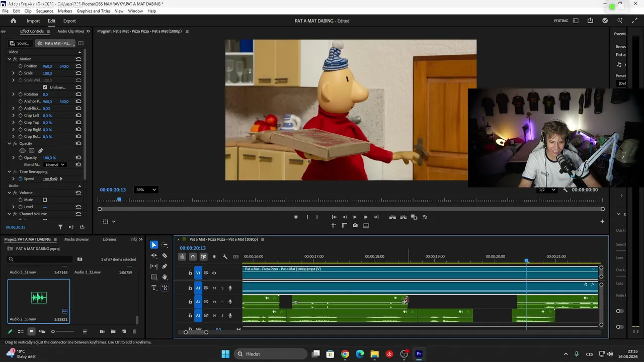Viewport: 644px width, 362px height.
Task: Select the Hand tool
Action: (165, 277)
